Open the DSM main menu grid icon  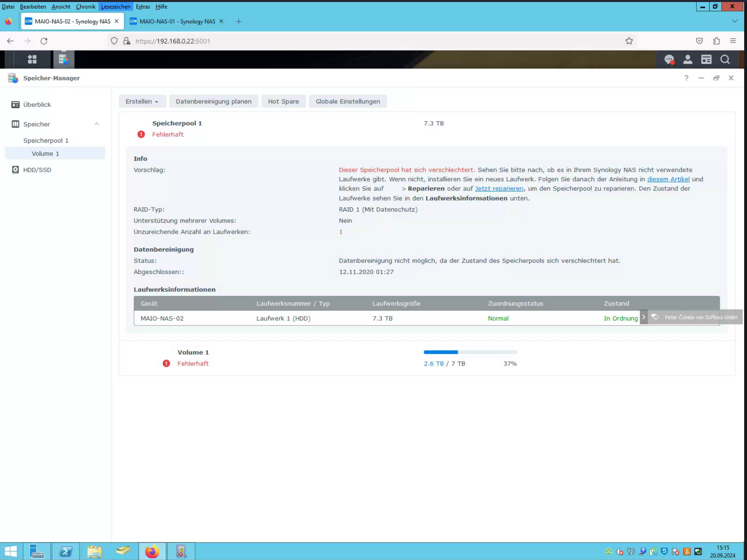pyautogui.click(x=32, y=60)
